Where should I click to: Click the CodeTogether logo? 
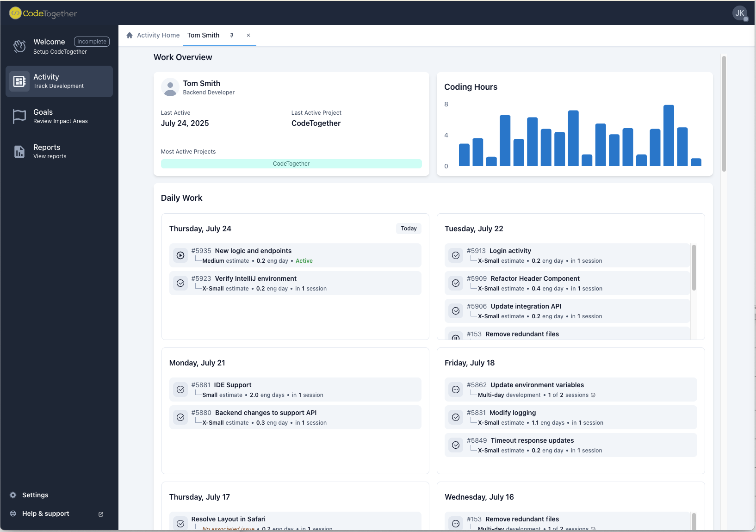coord(43,13)
